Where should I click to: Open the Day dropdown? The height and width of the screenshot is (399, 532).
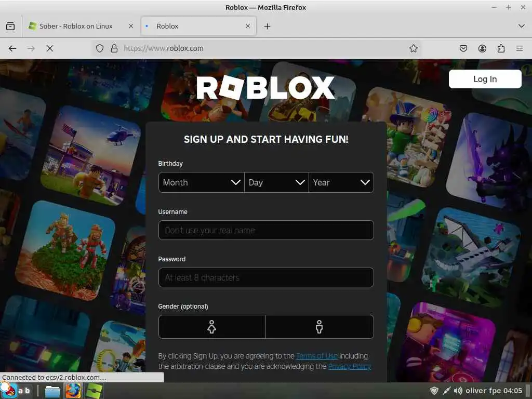276,182
